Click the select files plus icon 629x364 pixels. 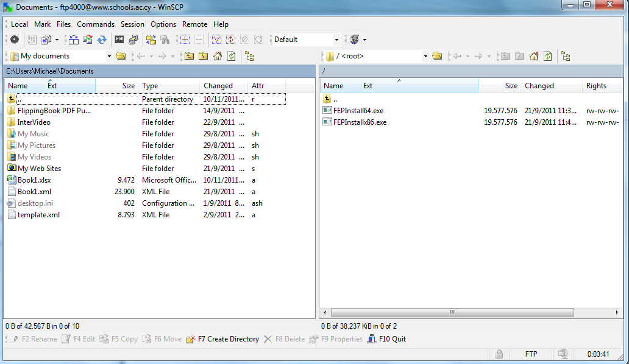185,39
